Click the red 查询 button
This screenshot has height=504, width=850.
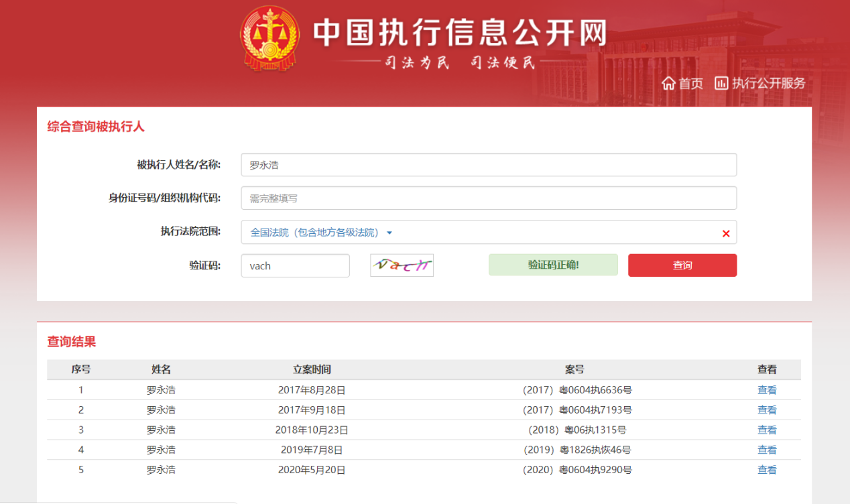point(682,265)
